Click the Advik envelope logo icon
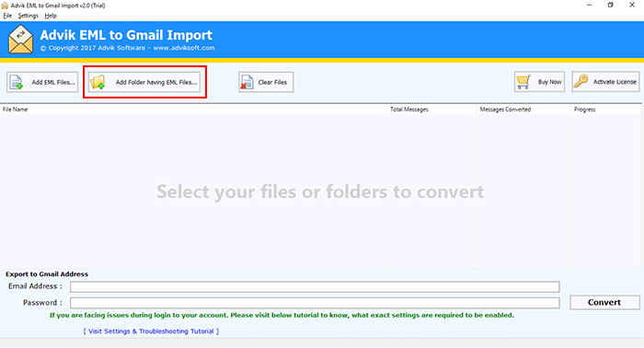644x348 pixels. tap(21, 40)
